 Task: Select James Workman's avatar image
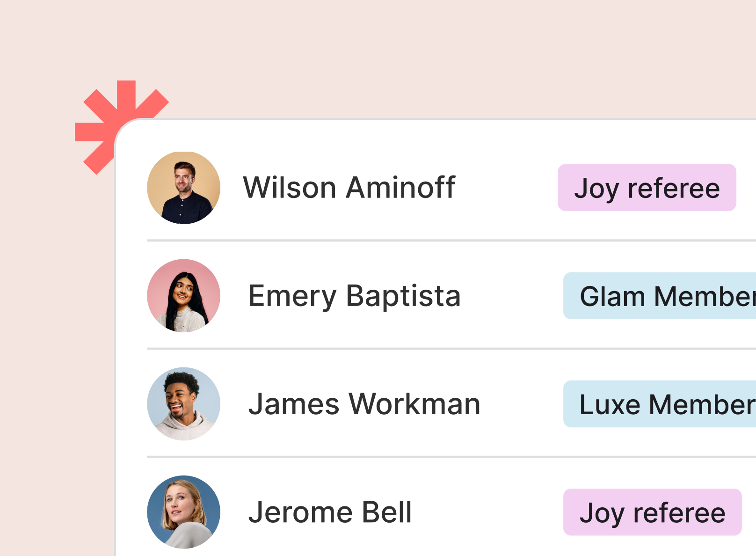tap(183, 404)
